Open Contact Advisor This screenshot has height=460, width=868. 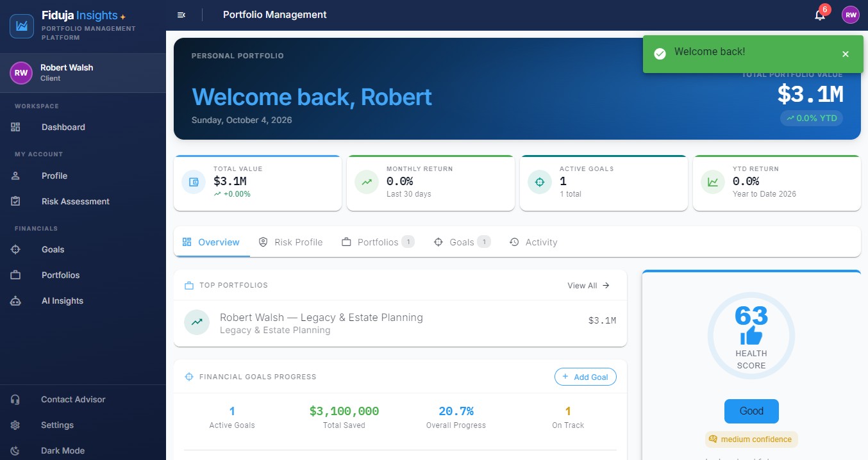coord(83,399)
